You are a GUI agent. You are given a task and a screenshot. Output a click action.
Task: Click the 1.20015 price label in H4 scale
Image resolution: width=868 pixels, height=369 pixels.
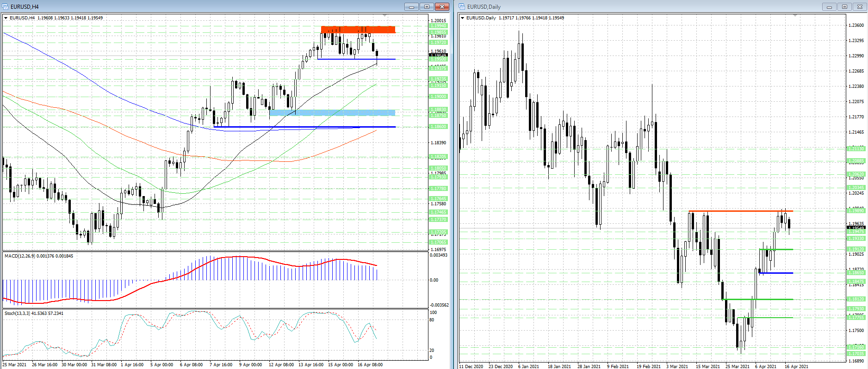coord(439,21)
